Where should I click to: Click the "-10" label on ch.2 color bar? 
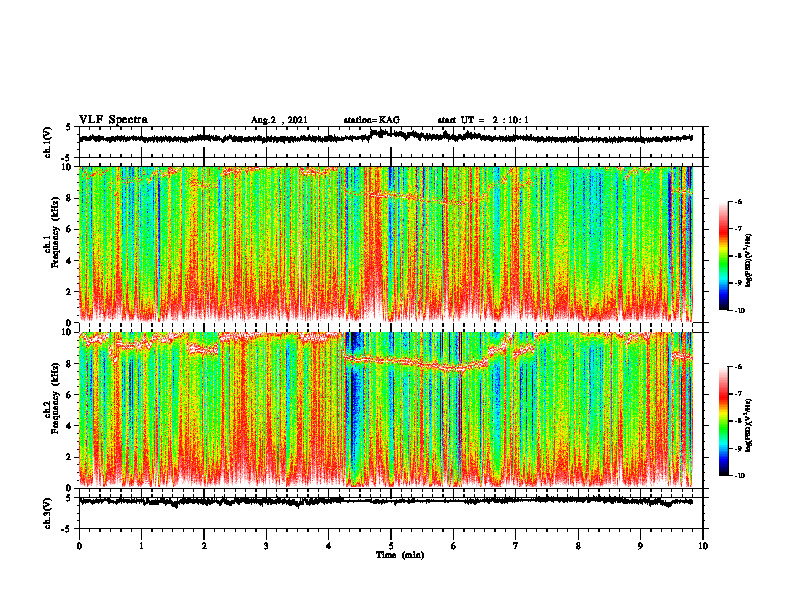[x=739, y=476]
